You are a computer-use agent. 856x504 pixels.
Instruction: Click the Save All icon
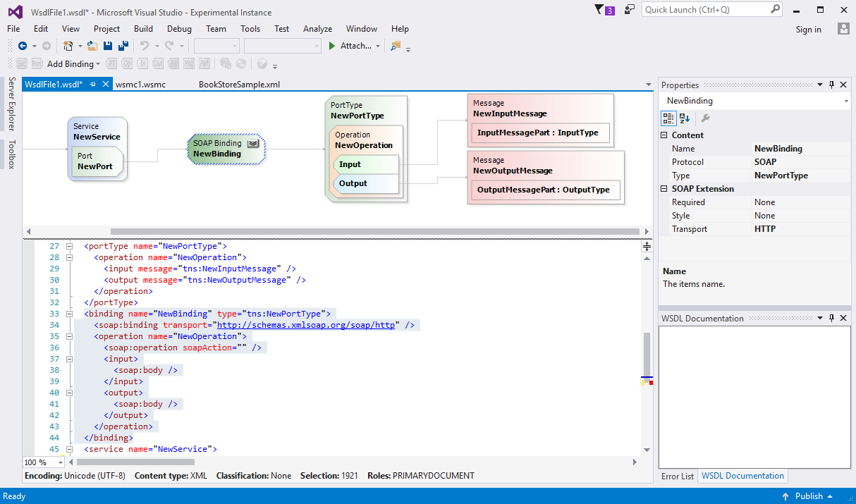(x=122, y=44)
